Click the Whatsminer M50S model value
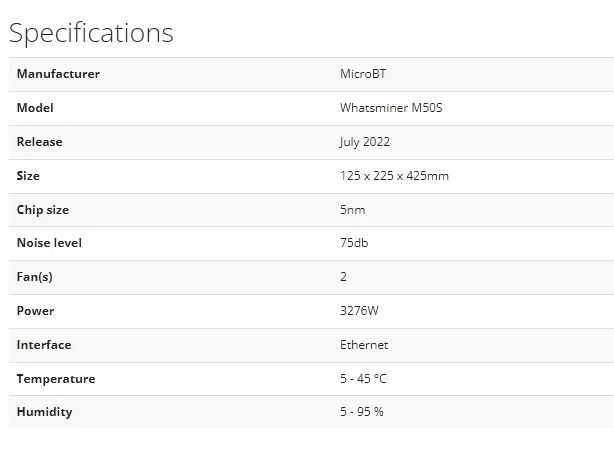Image resolution: width=614 pixels, height=451 pixels. coord(391,108)
